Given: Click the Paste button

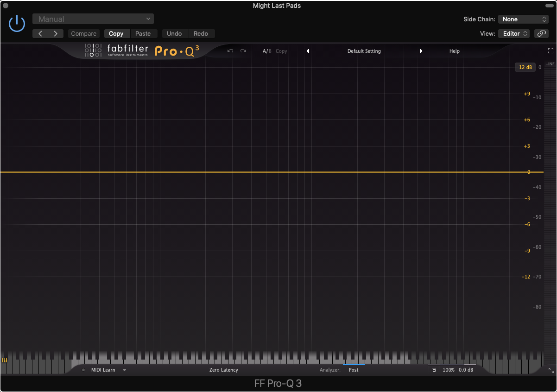Looking at the screenshot, I should (143, 33).
